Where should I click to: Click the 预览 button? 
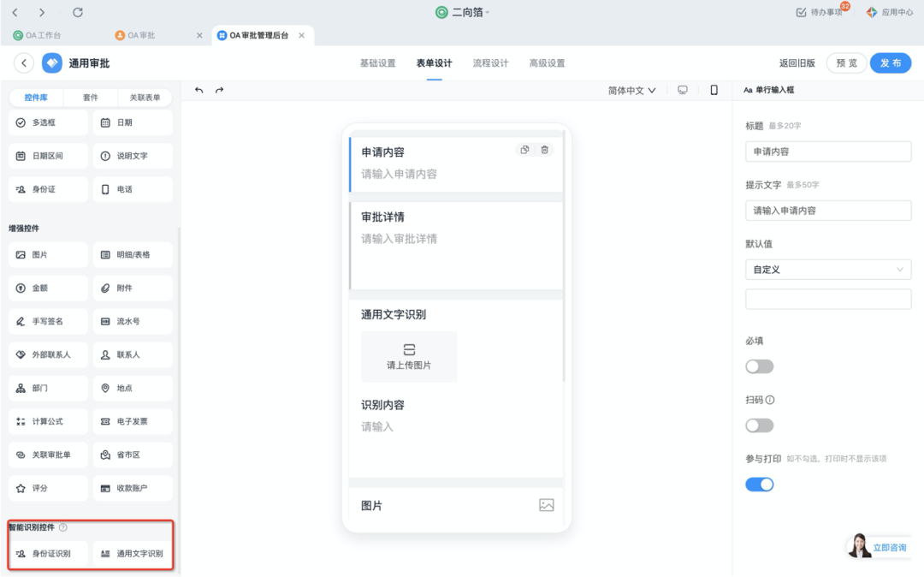[x=846, y=63]
